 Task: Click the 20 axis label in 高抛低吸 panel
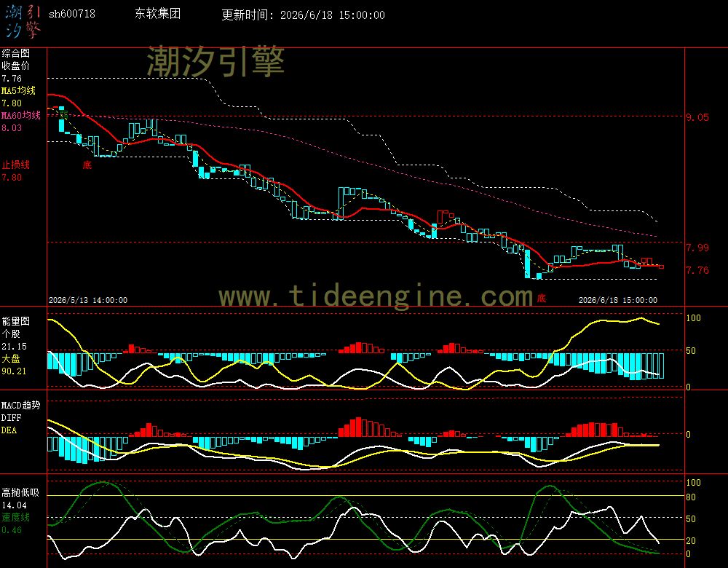pos(691,540)
